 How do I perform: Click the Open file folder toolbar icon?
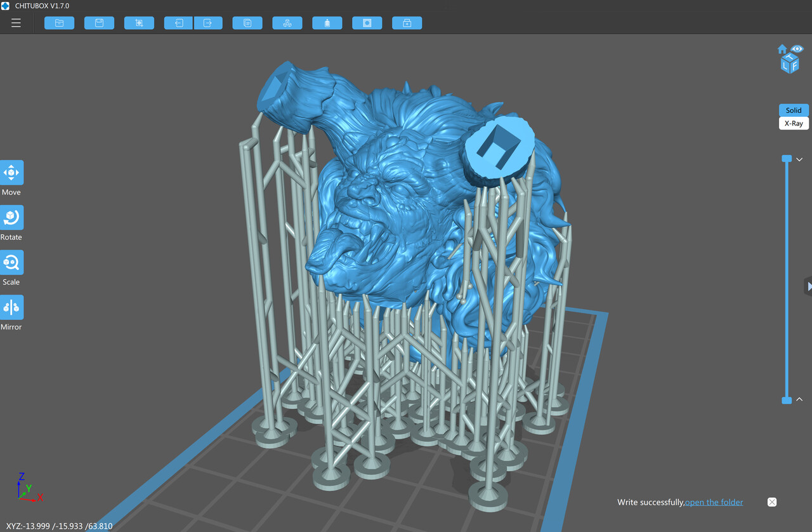59,23
